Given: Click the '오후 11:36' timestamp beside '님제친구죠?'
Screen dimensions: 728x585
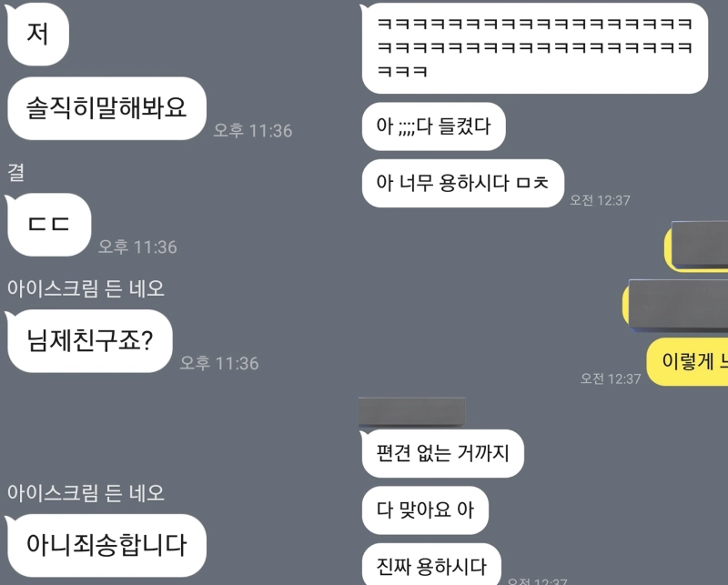Looking at the screenshot, I should (219, 363).
